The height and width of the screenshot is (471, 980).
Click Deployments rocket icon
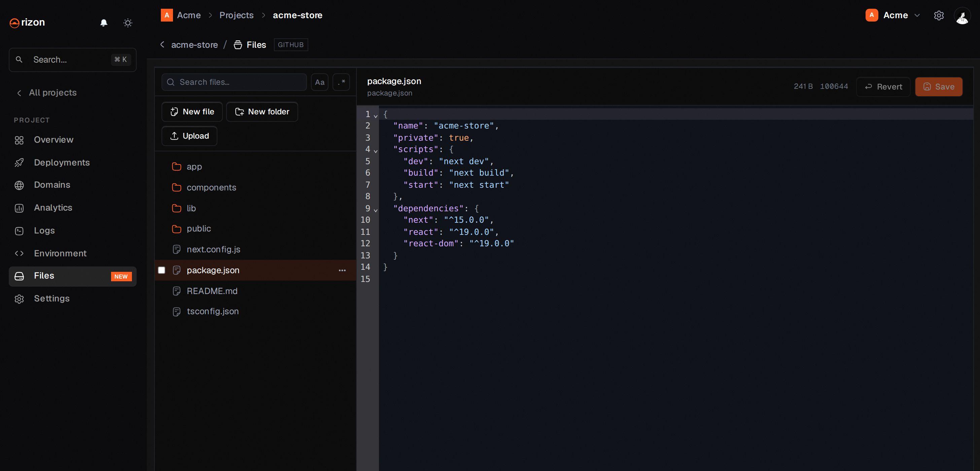(19, 163)
